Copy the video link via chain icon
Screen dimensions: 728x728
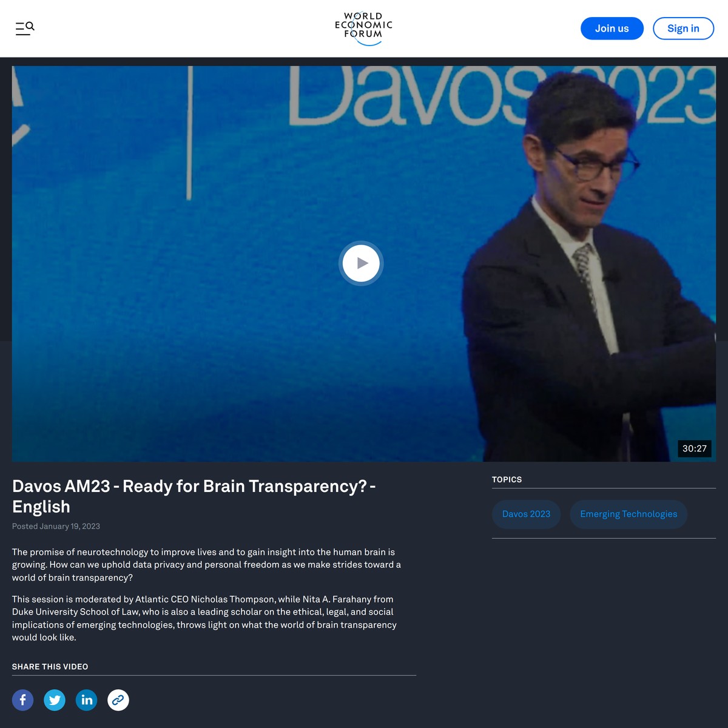click(118, 700)
